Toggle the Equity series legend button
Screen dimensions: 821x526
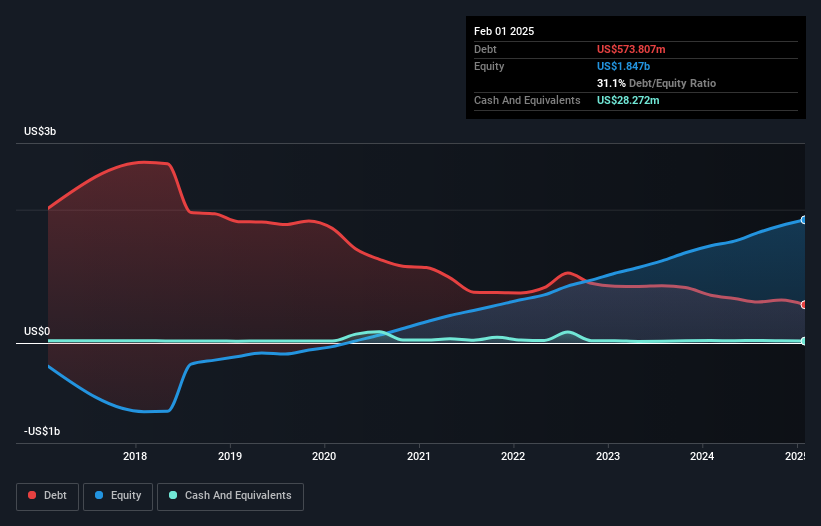(118, 496)
